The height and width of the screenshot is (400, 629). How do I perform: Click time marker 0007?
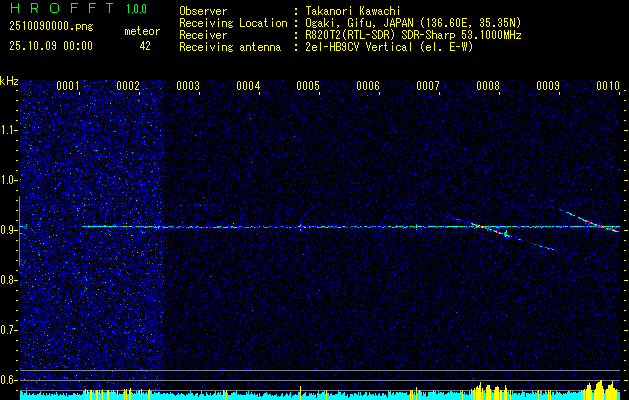(x=428, y=86)
